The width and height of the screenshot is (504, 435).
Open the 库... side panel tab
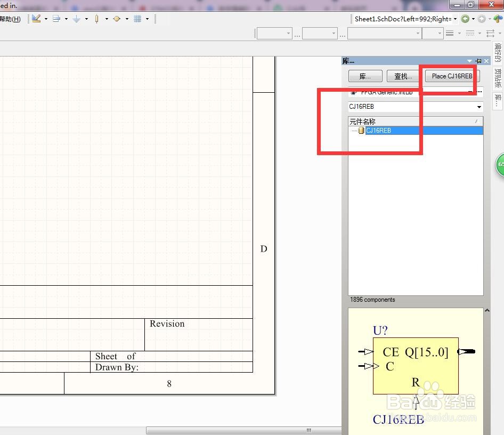(498, 101)
